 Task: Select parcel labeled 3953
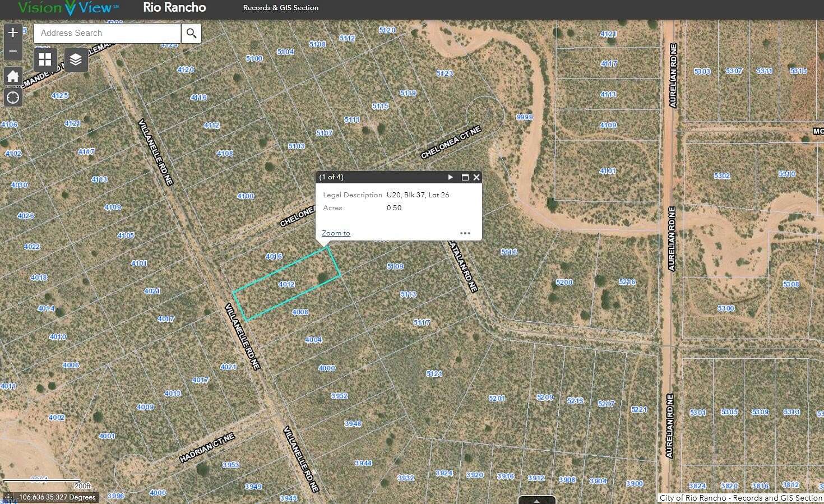point(230,465)
